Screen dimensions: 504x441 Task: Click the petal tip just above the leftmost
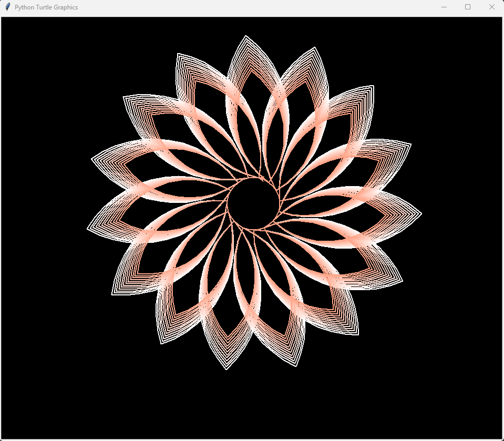pyautogui.click(x=93, y=158)
